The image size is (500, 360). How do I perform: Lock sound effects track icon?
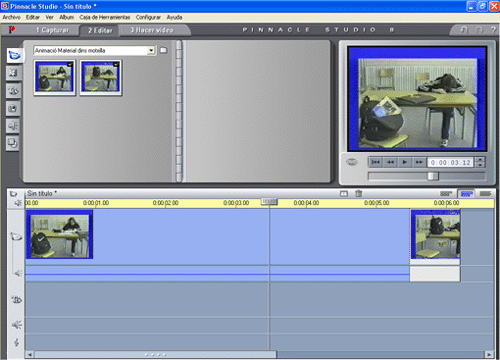(17, 325)
